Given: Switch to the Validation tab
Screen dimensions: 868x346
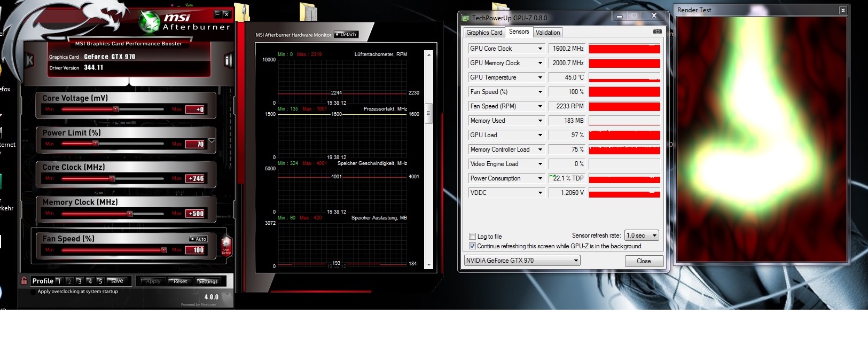Looking at the screenshot, I should click(548, 33).
